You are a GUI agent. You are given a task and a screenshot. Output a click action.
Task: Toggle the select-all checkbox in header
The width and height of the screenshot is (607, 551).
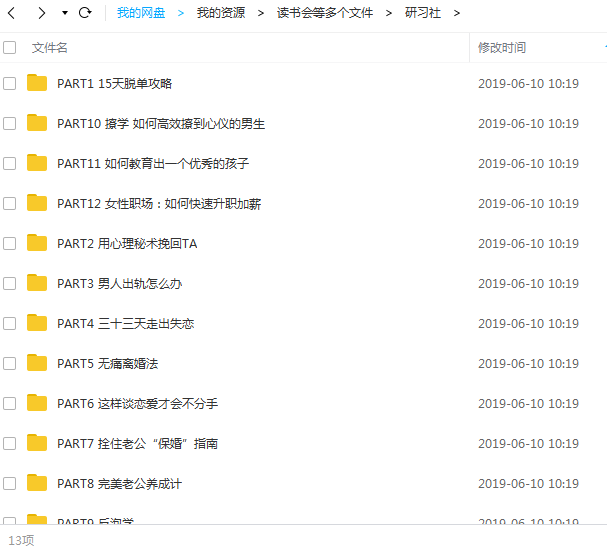click(x=10, y=47)
